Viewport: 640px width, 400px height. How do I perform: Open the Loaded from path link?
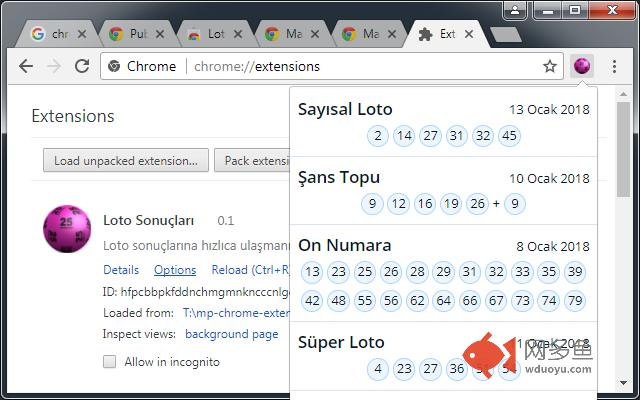point(236,313)
